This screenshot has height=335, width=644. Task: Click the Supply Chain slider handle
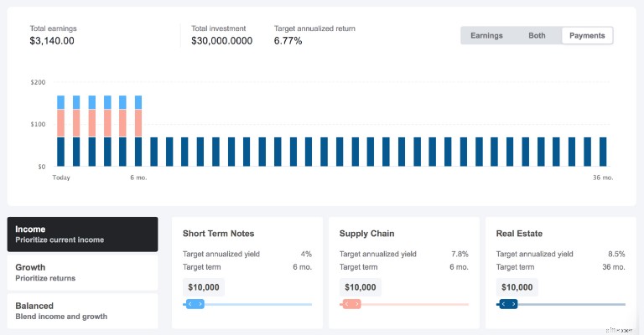351,304
